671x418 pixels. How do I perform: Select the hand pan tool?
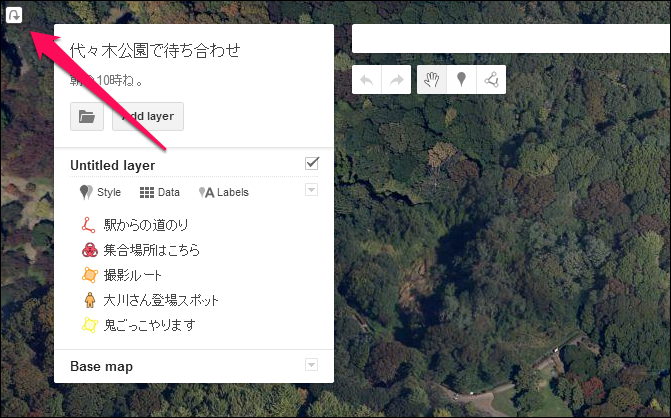tap(432, 80)
